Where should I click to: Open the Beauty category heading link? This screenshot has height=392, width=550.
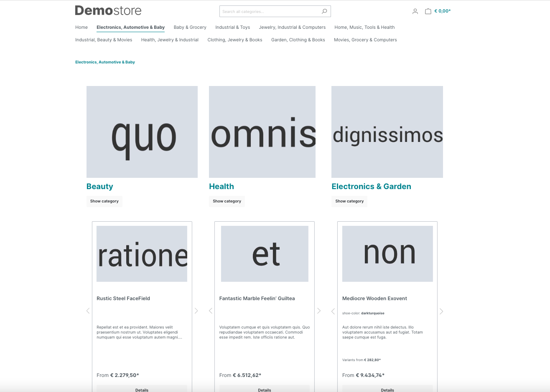click(100, 187)
